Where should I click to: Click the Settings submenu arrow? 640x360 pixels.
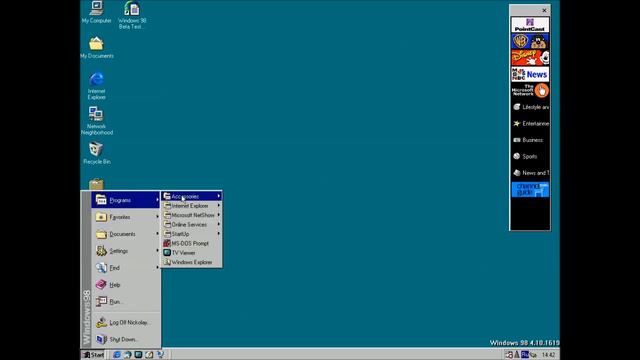[x=157, y=251]
